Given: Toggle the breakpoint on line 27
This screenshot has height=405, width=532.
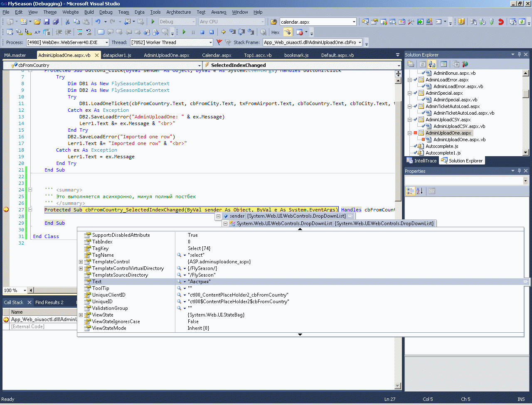Looking at the screenshot, I should coord(6,210).
